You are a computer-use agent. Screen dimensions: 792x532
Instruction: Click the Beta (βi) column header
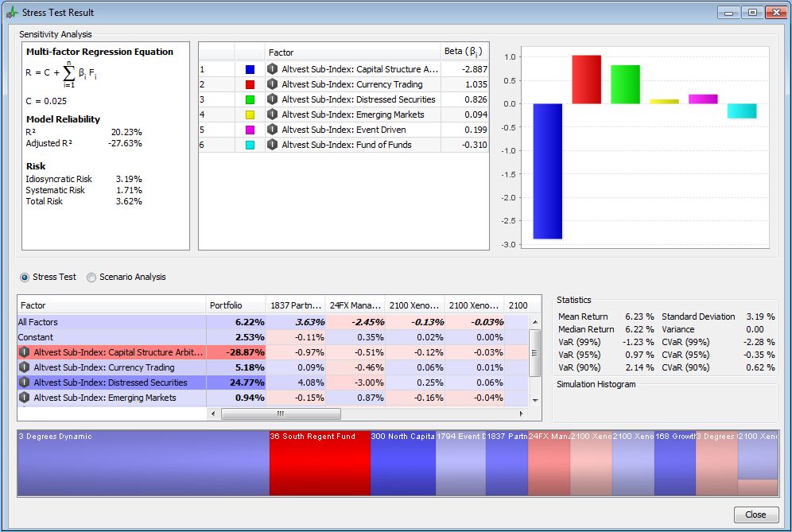[x=464, y=51]
